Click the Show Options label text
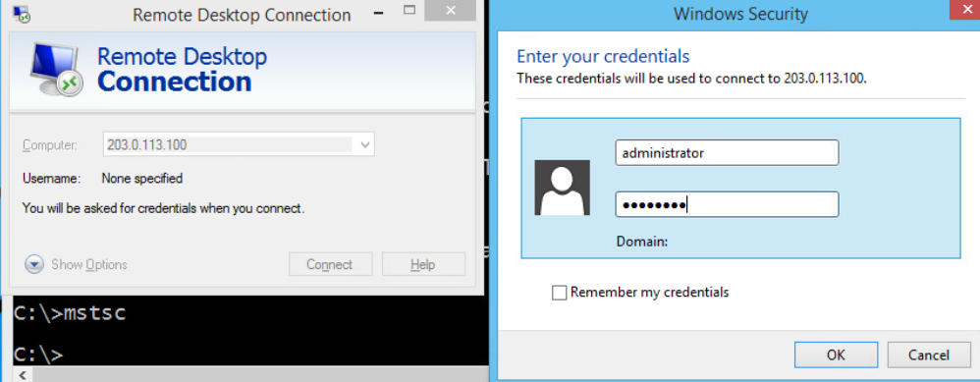 (x=89, y=264)
